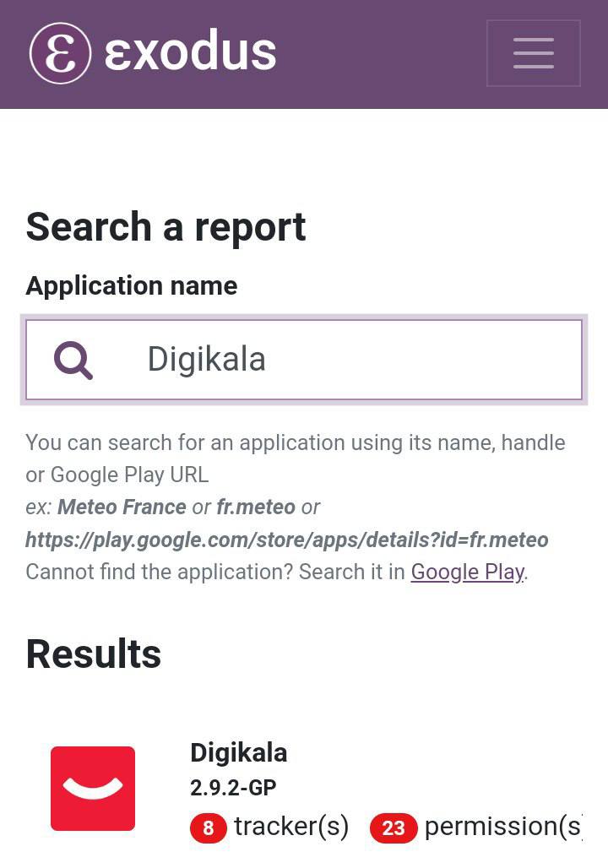This screenshot has width=608, height=868.
Task: Click the 'permission(s)' label text
Action: [x=502, y=827]
